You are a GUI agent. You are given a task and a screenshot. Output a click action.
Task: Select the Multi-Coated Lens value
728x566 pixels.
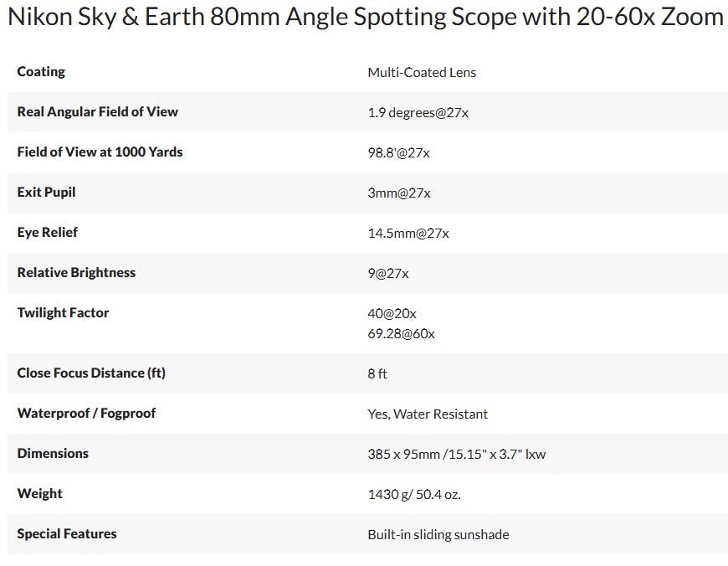(x=422, y=73)
